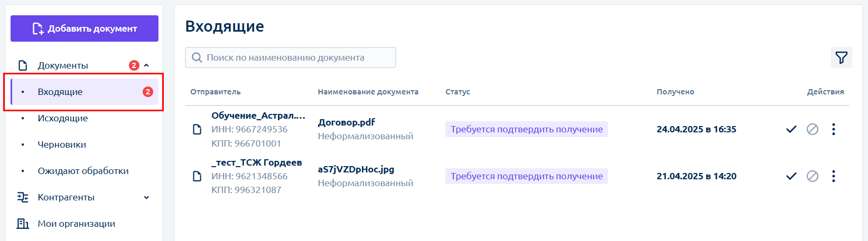Open three-dot menu for Договор.pdf
The image size is (868, 241).
(834, 129)
